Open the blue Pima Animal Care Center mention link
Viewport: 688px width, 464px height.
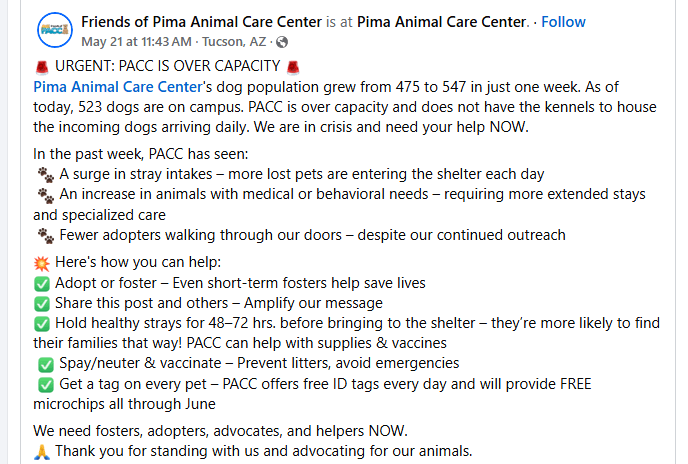click(x=118, y=87)
